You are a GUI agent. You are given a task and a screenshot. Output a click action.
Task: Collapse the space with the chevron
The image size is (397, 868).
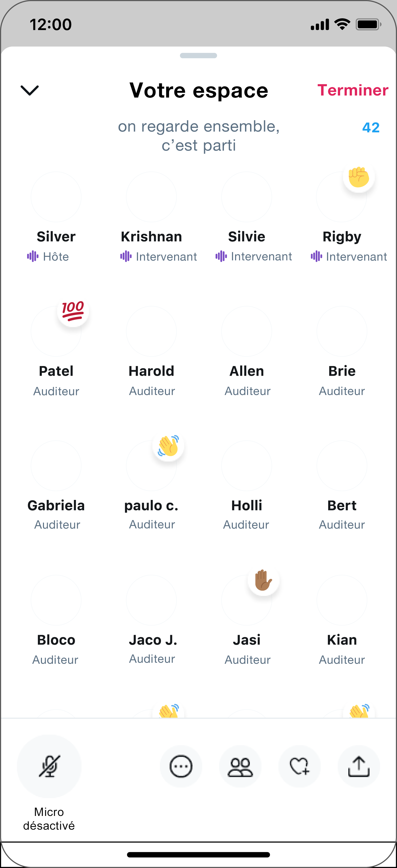click(30, 90)
